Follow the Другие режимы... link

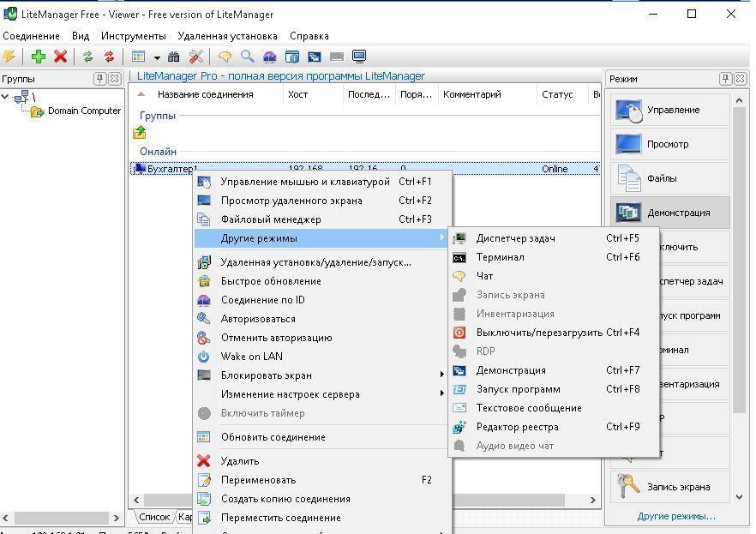point(675,516)
